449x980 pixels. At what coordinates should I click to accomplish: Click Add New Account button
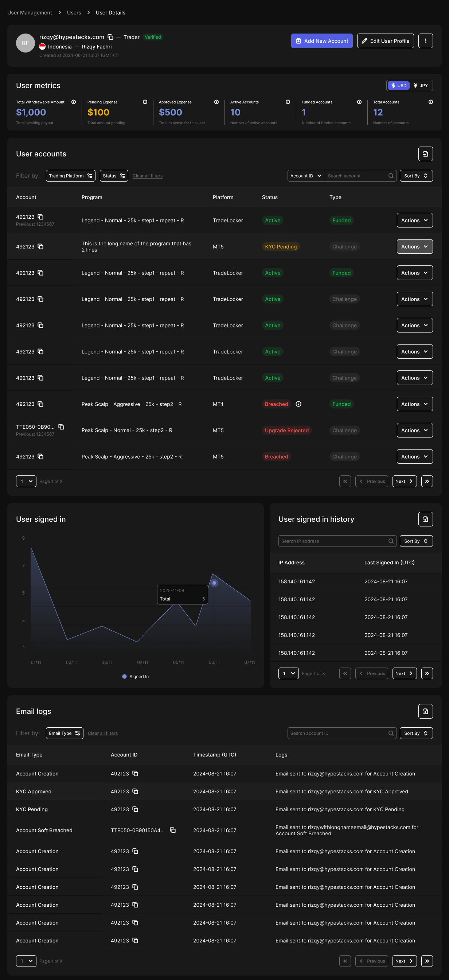(x=322, y=41)
